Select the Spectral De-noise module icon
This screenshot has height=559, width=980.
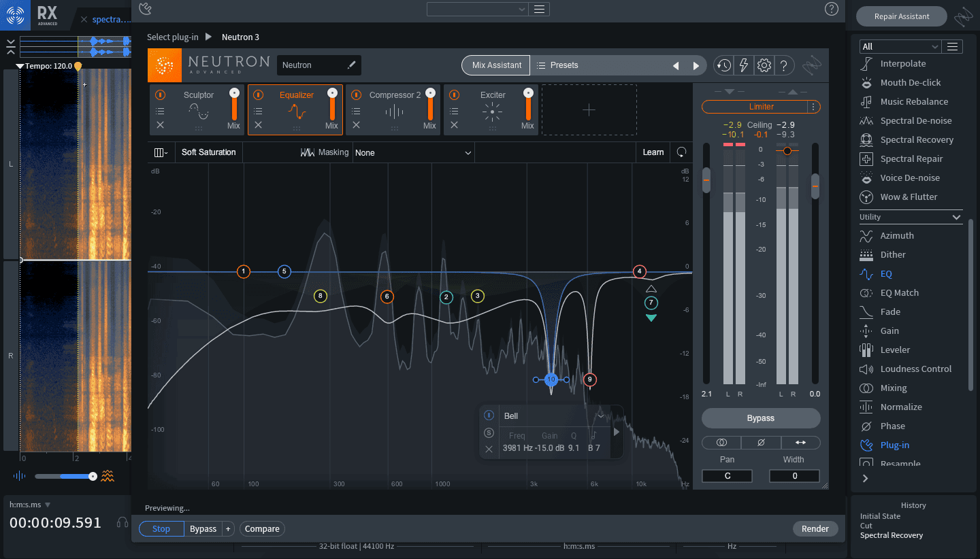click(866, 120)
